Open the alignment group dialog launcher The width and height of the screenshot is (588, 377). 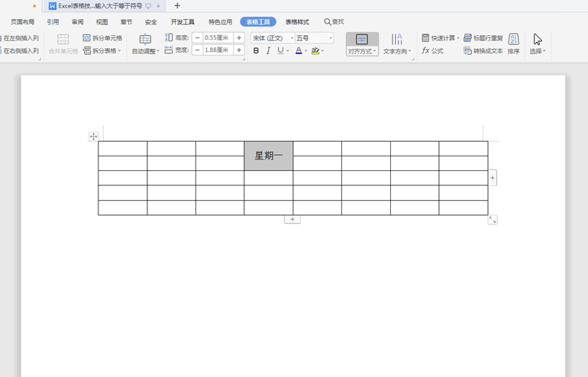413,60
